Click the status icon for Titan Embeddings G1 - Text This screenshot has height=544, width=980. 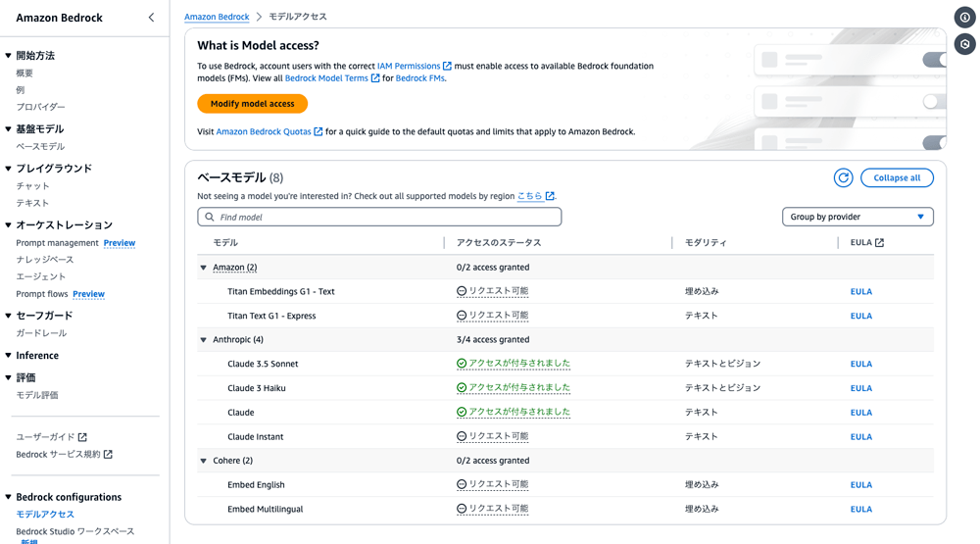tap(462, 291)
